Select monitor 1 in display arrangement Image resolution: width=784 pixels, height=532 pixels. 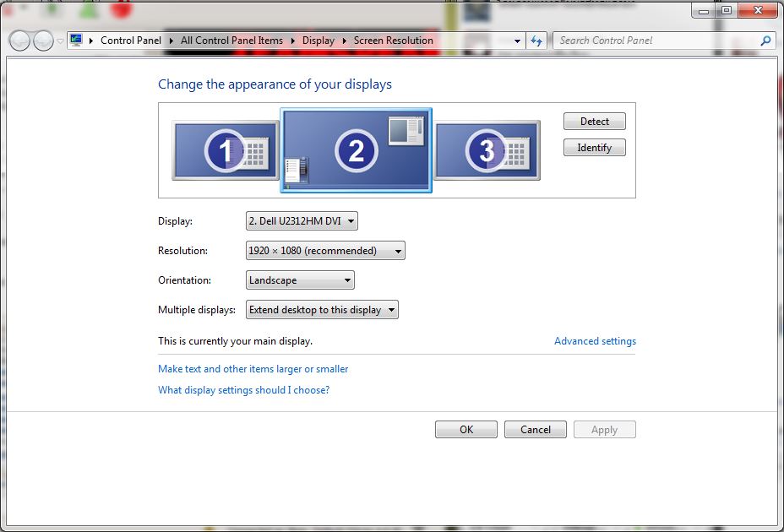coord(225,150)
